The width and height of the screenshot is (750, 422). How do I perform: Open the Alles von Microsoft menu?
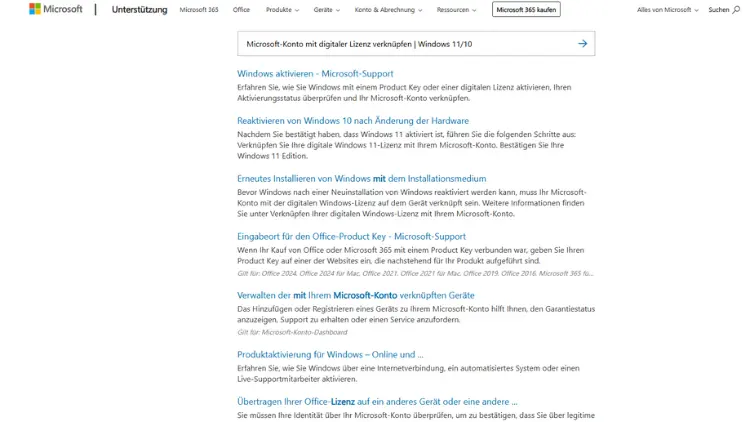666,10
